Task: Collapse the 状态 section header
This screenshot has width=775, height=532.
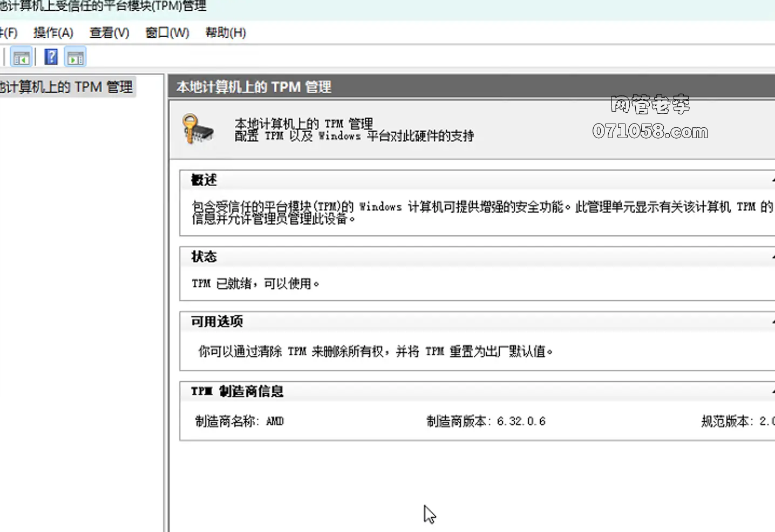Action: pyautogui.click(x=772, y=257)
